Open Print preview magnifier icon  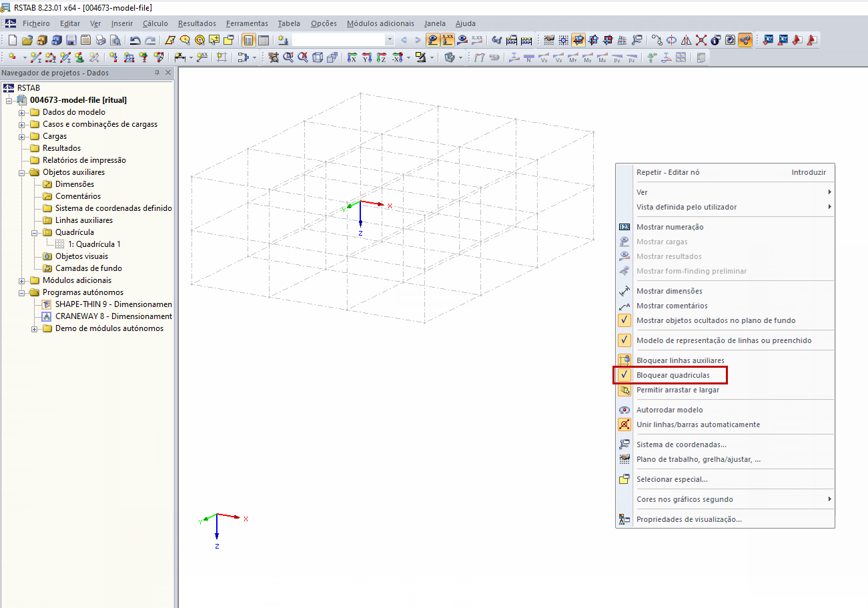115,40
